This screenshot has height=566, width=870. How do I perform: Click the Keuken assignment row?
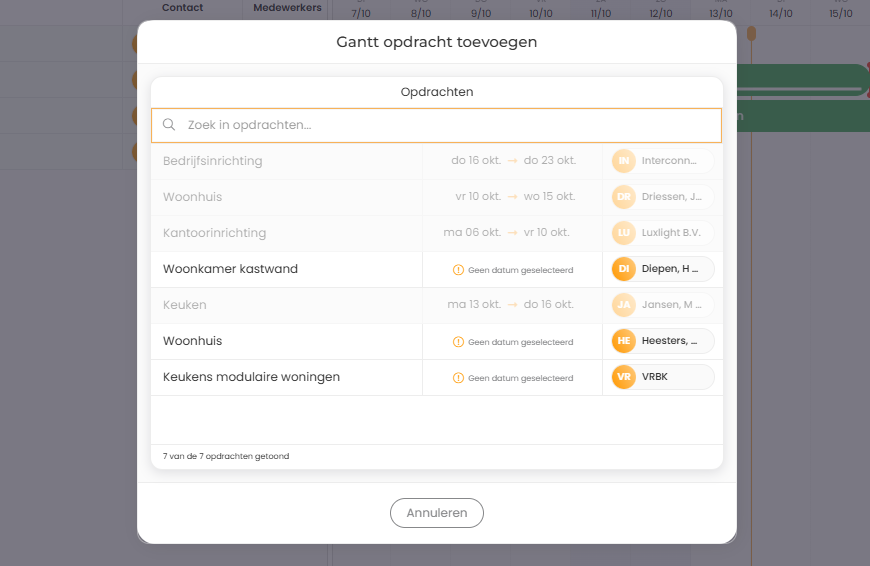click(x=185, y=305)
